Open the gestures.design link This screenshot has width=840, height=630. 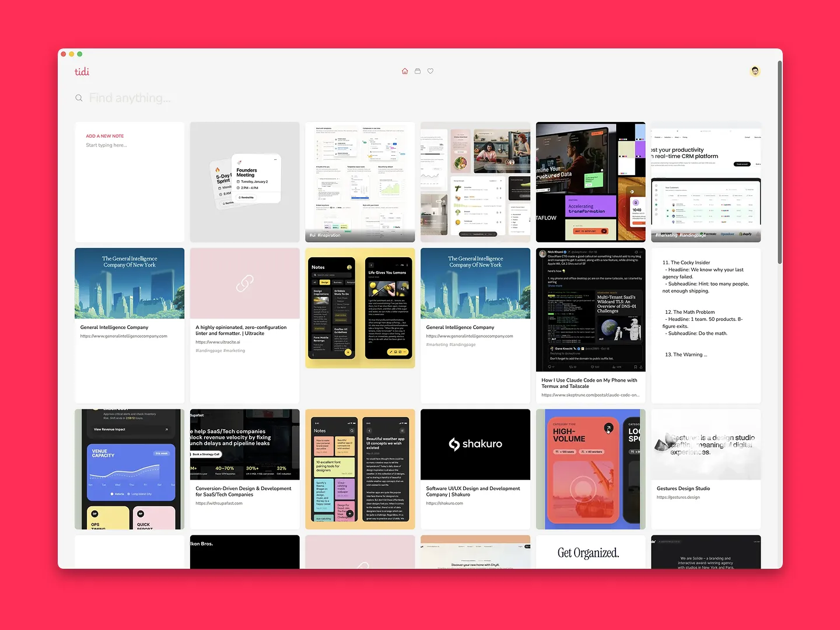pyautogui.click(x=678, y=498)
